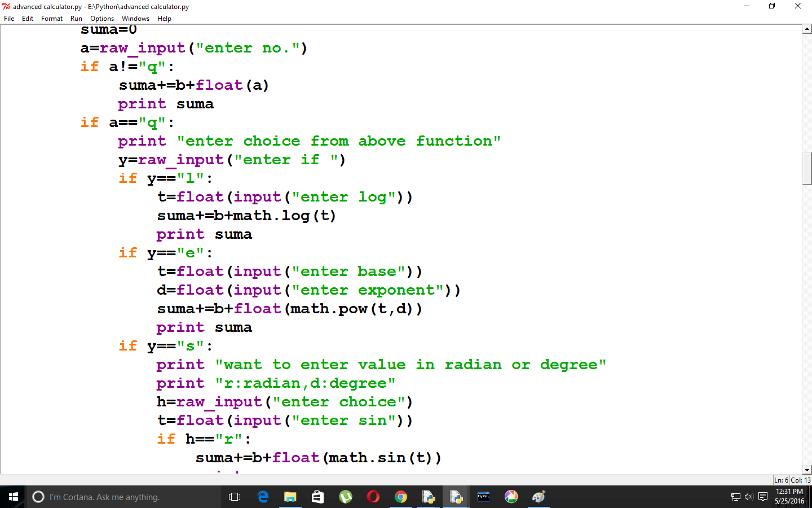
Task: Launch Opera browser from the taskbar
Action: (x=373, y=497)
